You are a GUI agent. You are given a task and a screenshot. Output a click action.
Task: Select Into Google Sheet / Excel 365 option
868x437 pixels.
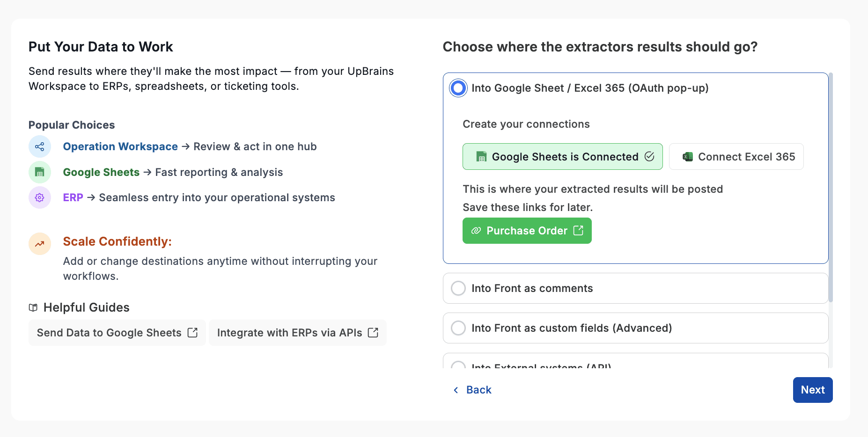(x=458, y=88)
